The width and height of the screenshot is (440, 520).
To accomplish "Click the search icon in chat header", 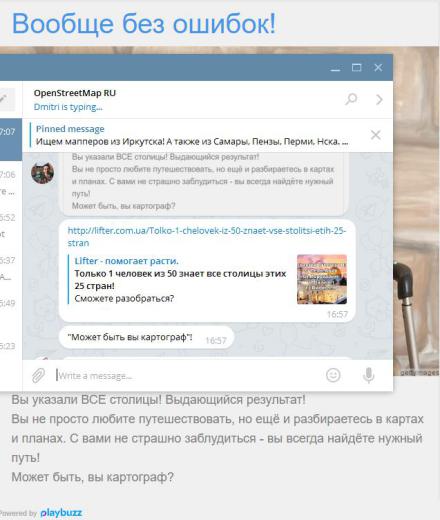I will 351,99.
